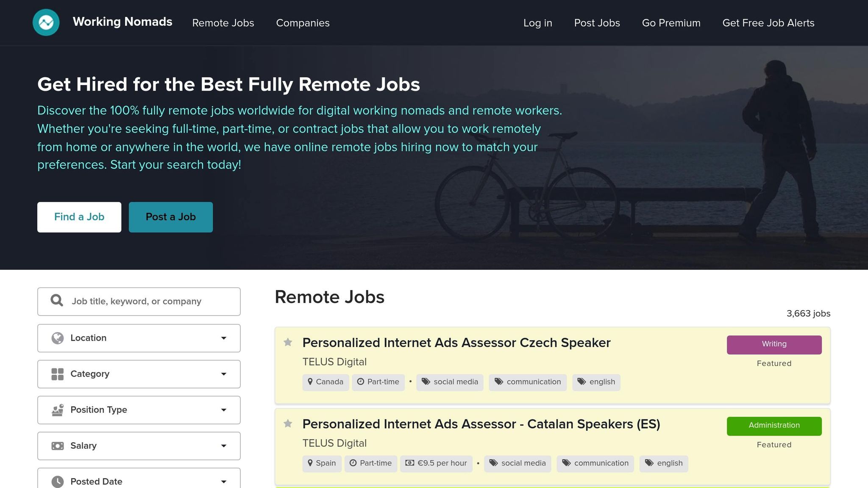Click the 3,663 jobs count
Screen dimensions: 868x488
click(808, 313)
